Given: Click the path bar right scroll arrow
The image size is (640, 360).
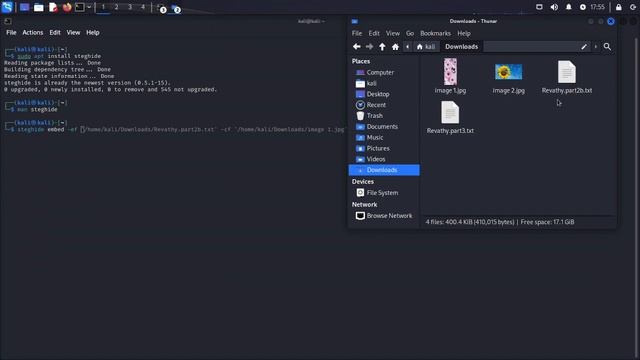Looking at the screenshot, I should 596,47.
